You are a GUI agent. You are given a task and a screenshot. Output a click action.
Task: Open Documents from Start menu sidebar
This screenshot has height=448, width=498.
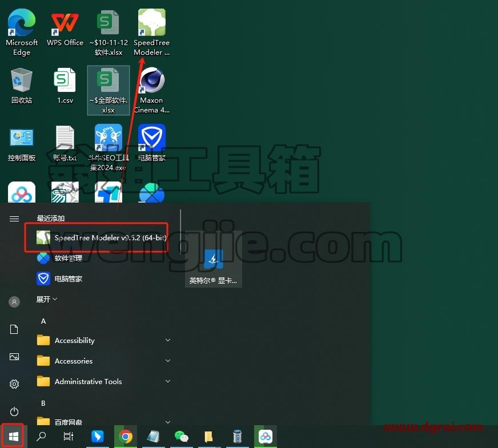point(14,329)
